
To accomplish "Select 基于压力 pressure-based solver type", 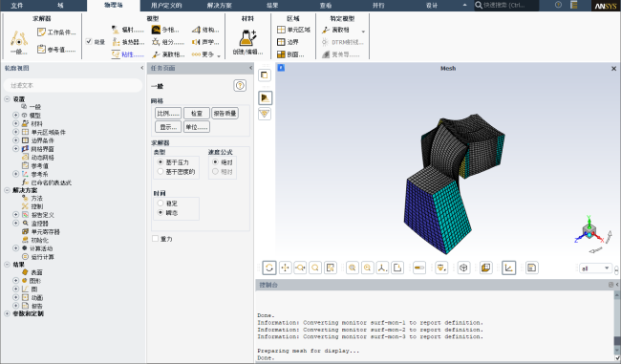I will 161,162.
